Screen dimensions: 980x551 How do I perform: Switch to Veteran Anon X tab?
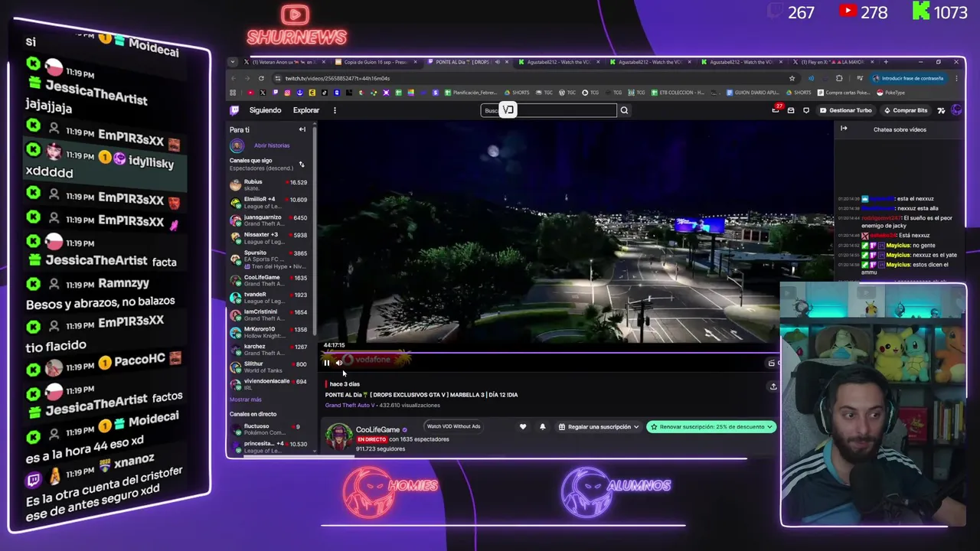pos(283,62)
